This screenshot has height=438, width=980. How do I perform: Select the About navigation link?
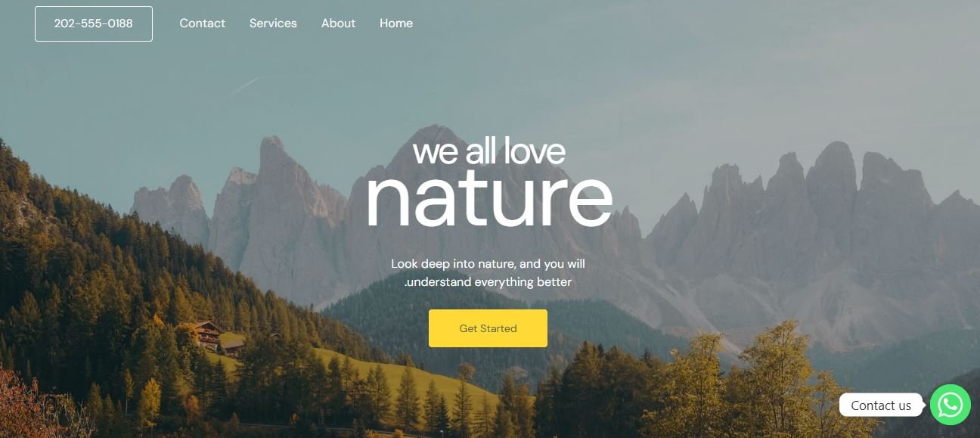coord(338,23)
